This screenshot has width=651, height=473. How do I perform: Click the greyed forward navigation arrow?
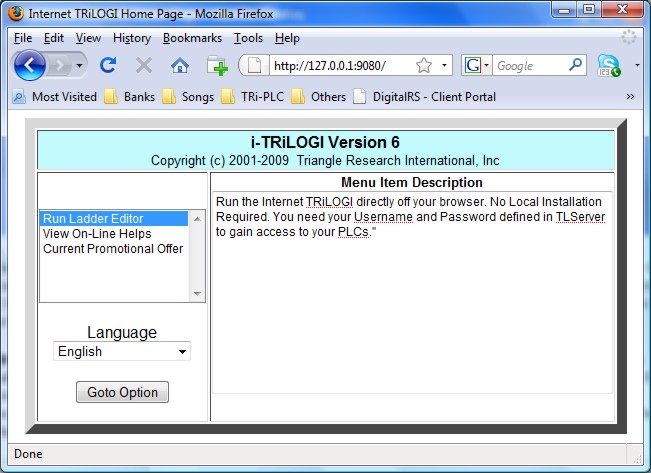59,65
